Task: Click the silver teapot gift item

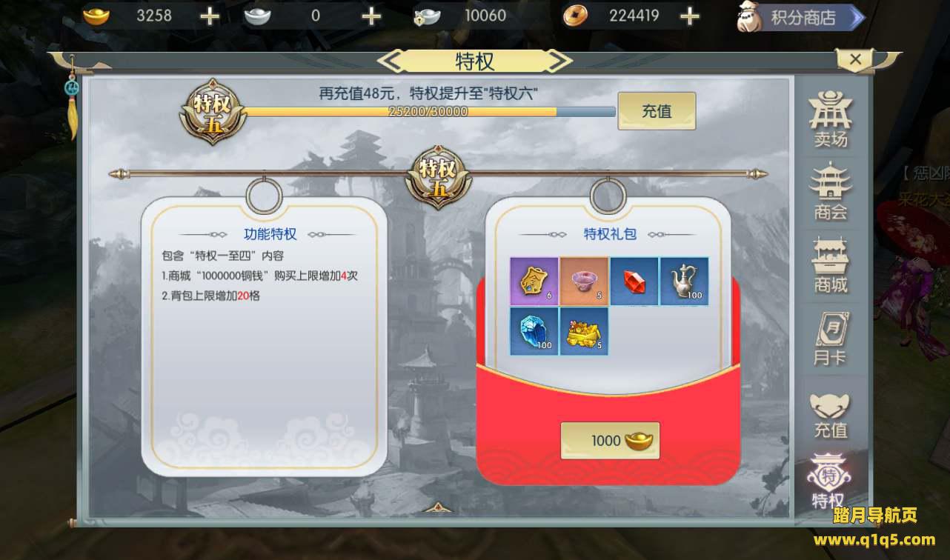Action: (x=685, y=281)
